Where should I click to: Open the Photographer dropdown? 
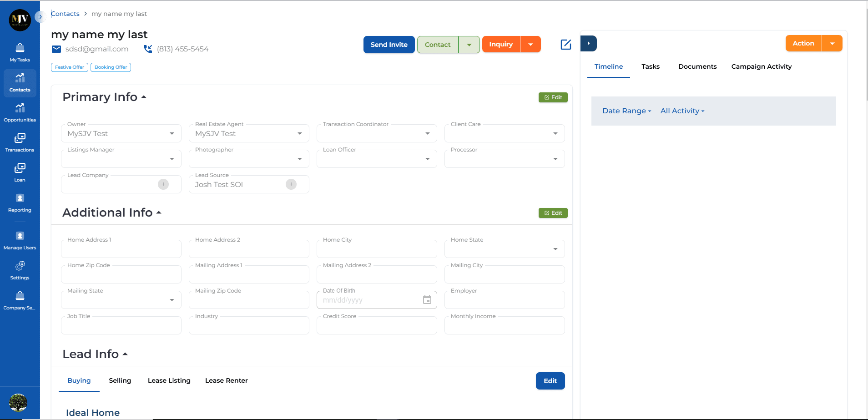click(249, 159)
